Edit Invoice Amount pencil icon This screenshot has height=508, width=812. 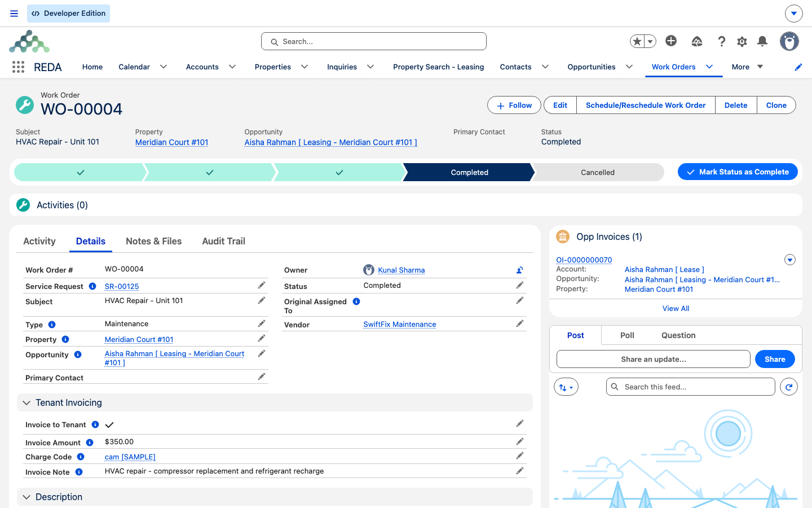tap(520, 441)
